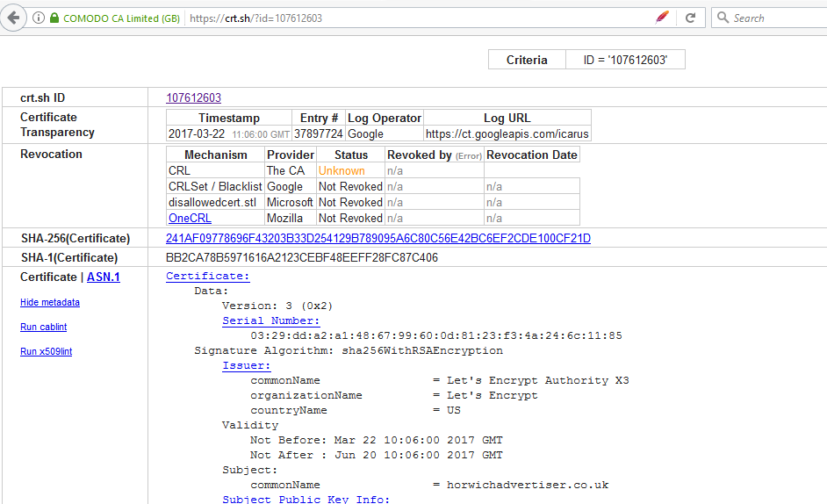Click the ct.googleapis.com/icarus log URL

[x=507, y=134]
